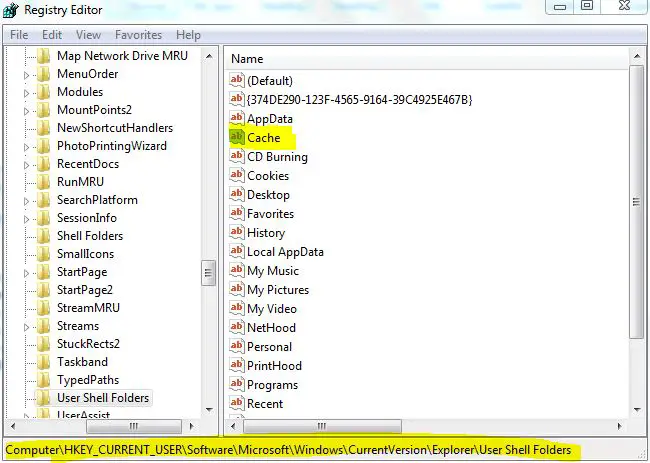Select the StartPage2 key
650x463 pixels.
pos(85,290)
